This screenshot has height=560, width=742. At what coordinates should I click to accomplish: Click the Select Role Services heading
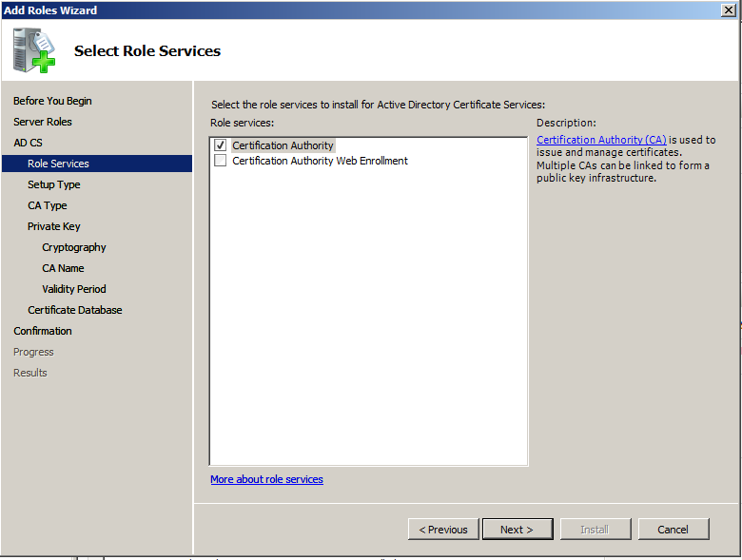[x=147, y=50]
